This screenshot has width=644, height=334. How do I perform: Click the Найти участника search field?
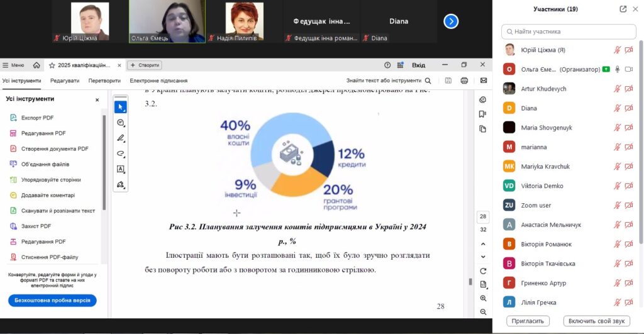tap(570, 31)
